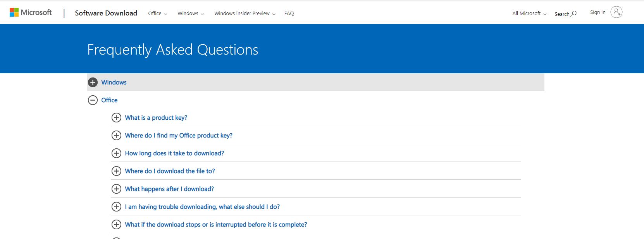
Task: Expand What if the download stops question
Action: (x=216, y=225)
